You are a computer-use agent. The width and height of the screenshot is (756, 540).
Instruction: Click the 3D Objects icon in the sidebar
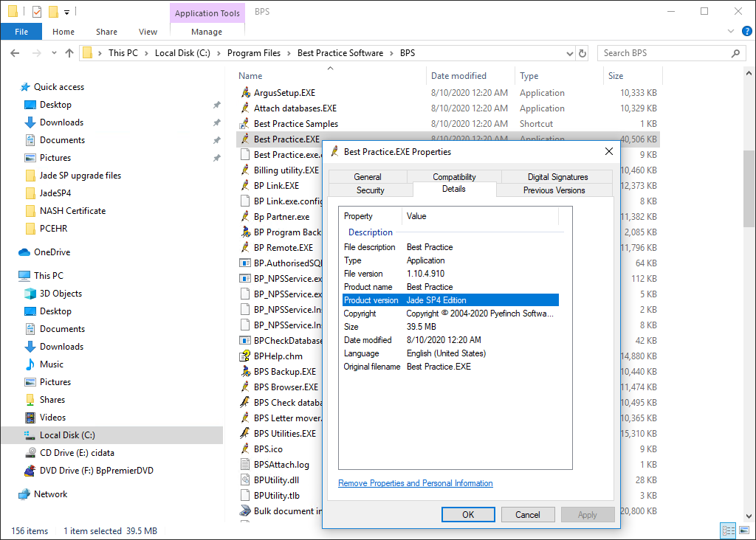tap(30, 294)
